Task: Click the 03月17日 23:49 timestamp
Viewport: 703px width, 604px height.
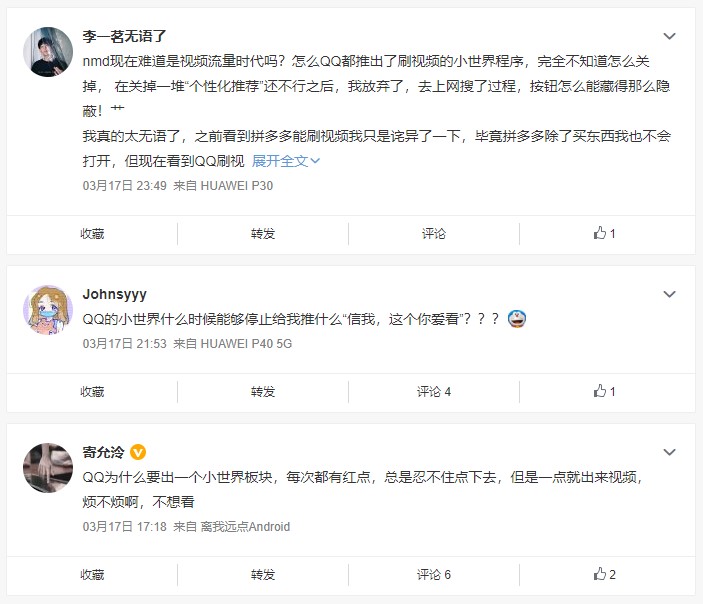Action: 124,186
